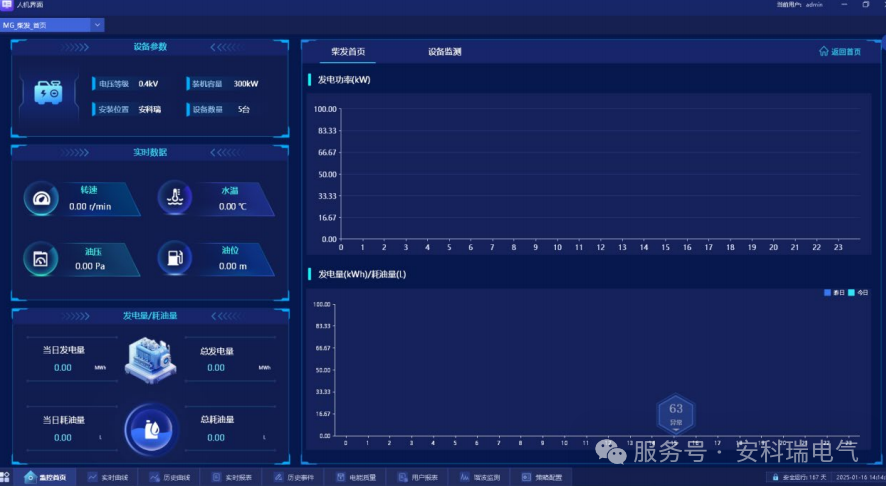Click the 总发电量 value 0.00
This screenshot has width=886, height=486.
(x=216, y=367)
